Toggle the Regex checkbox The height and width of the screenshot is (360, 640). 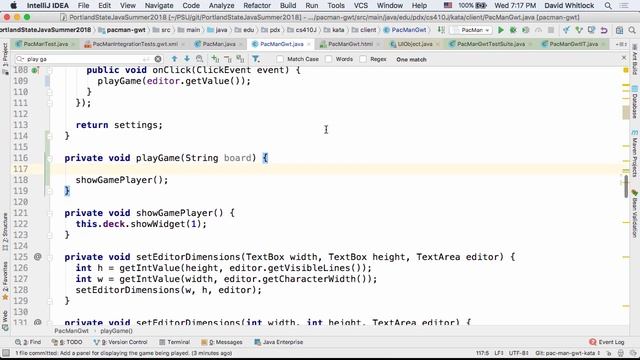[363, 59]
